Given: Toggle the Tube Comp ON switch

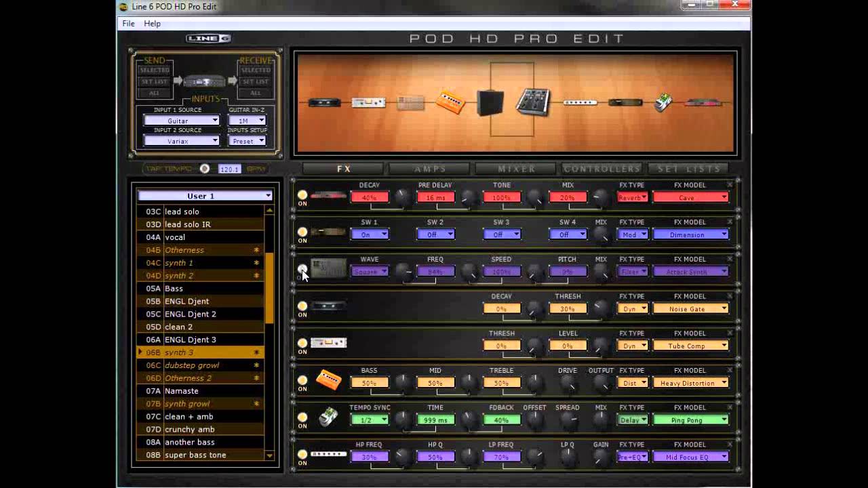Looking at the screenshot, I should tap(302, 343).
